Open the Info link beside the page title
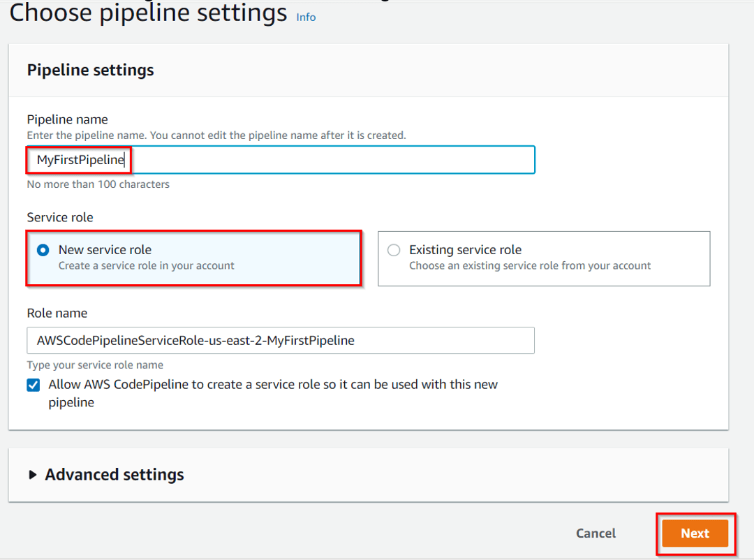The width and height of the screenshot is (754, 560). coord(306,17)
